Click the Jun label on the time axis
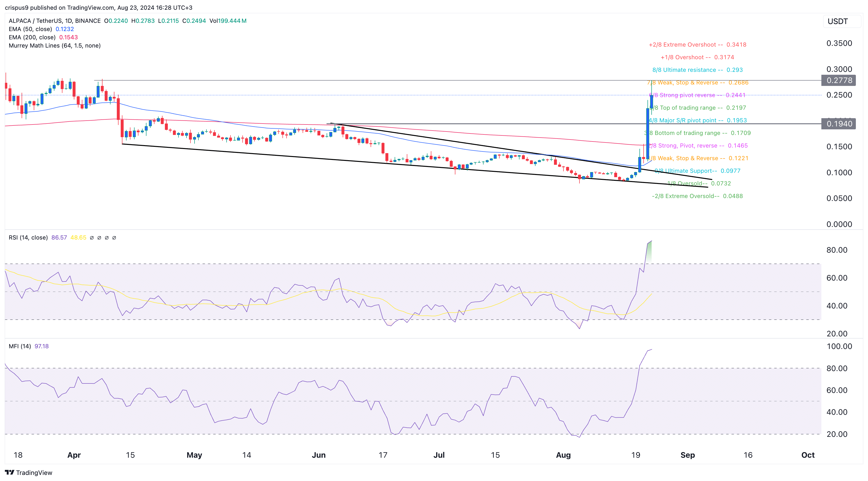 coord(319,455)
